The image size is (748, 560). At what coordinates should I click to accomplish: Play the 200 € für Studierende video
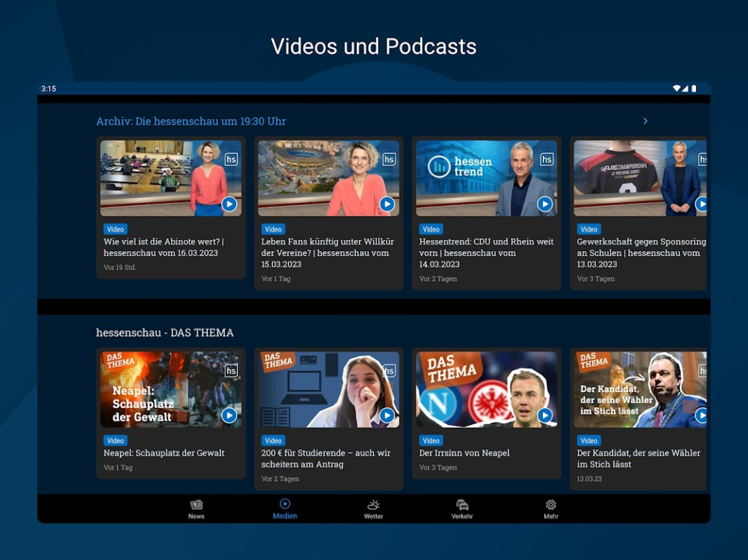(x=387, y=415)
